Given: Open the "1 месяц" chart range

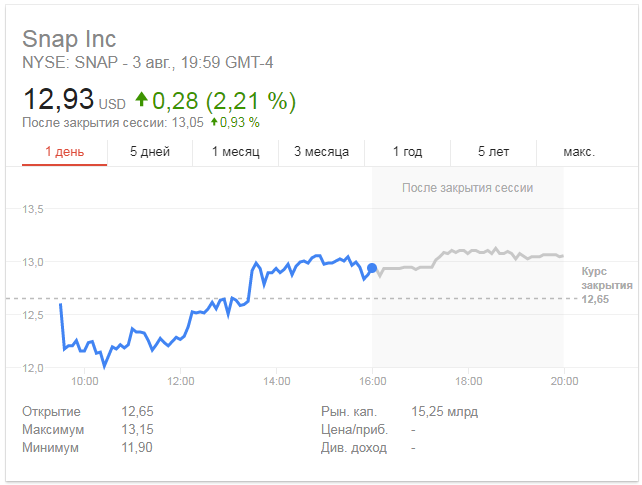Looking at the screenshot, I should coord(235,152).
